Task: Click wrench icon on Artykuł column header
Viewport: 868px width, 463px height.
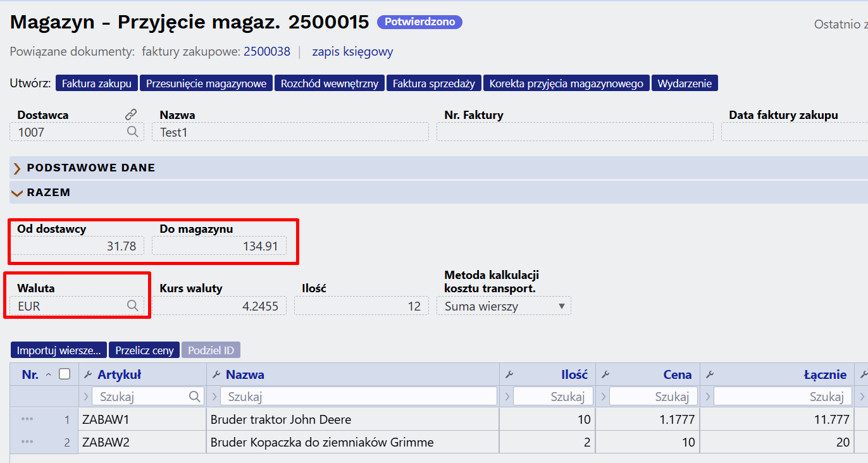Action: [88, 374]
